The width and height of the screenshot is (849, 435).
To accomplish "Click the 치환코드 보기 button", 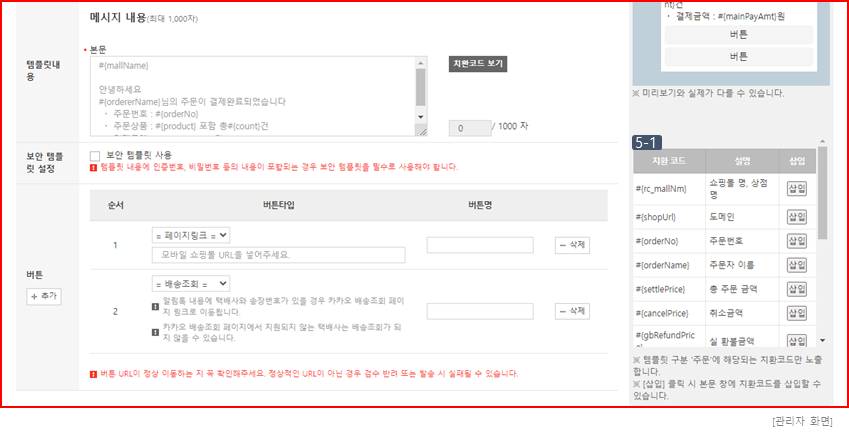I will [x=478, y=63].
